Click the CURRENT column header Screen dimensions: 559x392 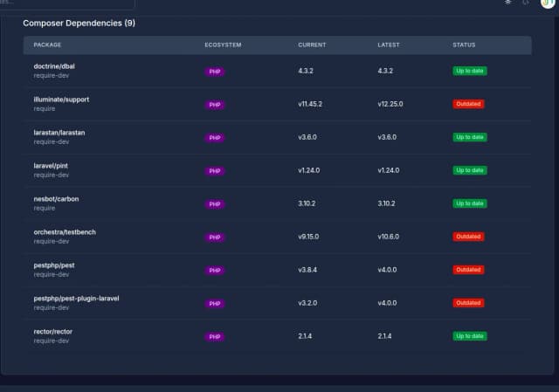(312, 45)
